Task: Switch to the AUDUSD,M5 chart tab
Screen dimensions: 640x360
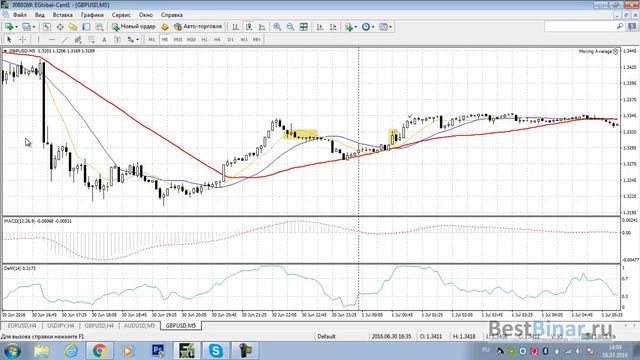Action: click(x=139, y=326)
